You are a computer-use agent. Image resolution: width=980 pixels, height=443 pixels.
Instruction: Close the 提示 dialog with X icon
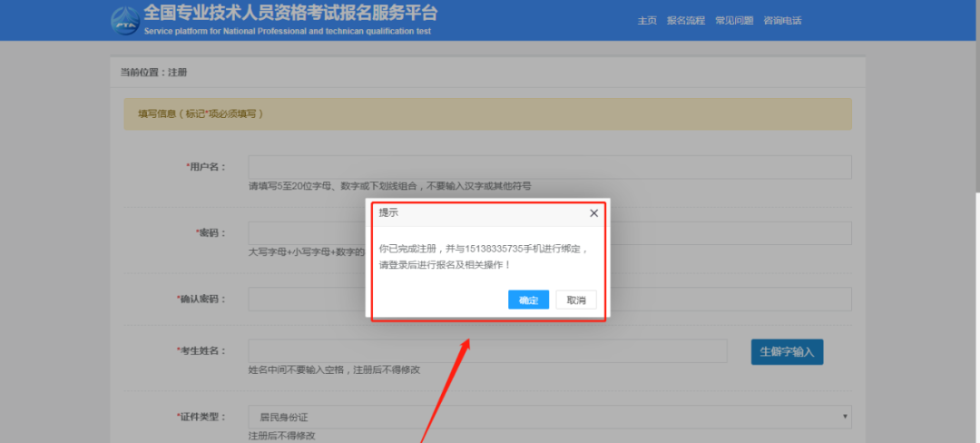593,213
